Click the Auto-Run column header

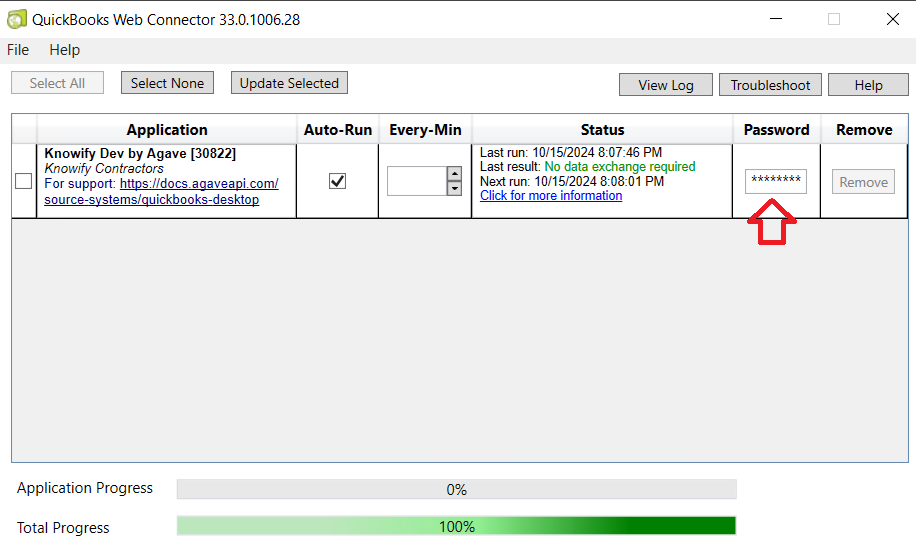[338, 130]
